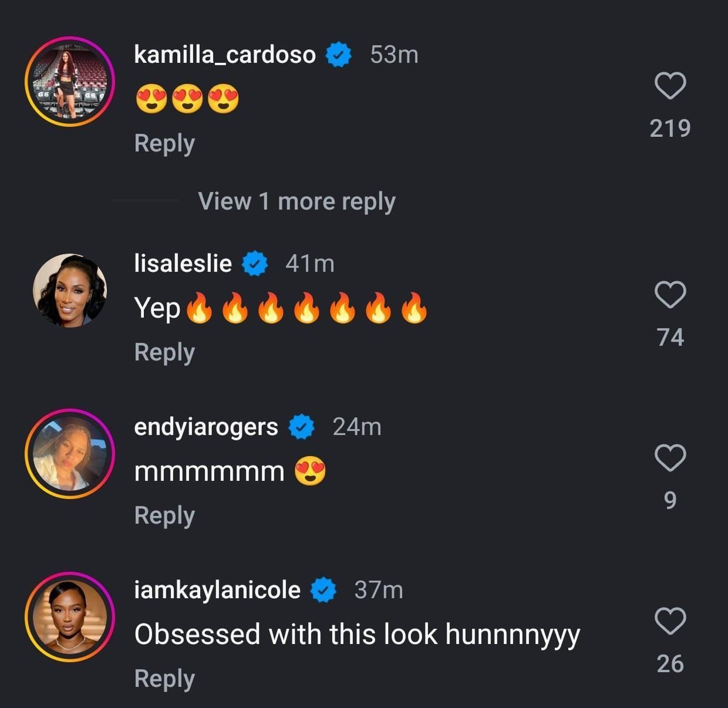The height and width of the screenshot is (708, 728).
Task: Click kamilla_cardoso's verified badge
Action: [338, 55]
